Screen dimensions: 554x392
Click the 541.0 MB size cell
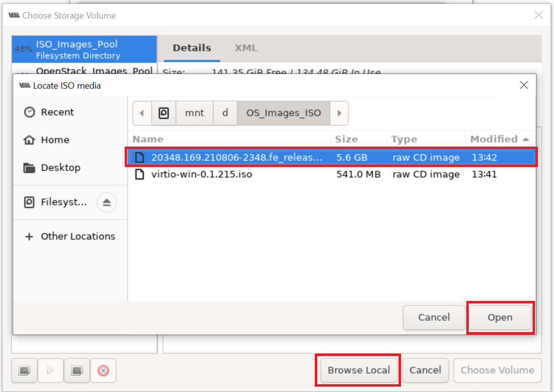click(x=358, y=174)
